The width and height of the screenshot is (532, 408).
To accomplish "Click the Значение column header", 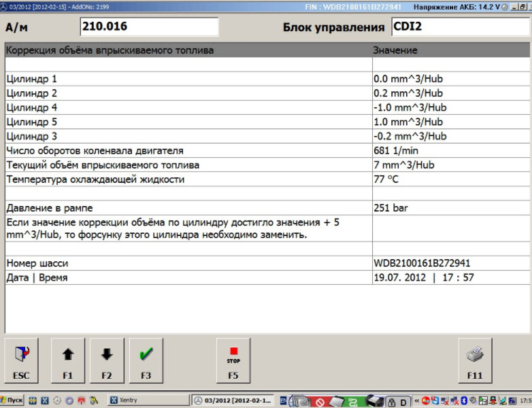I will pyautogui.click(x=449, y=50).
